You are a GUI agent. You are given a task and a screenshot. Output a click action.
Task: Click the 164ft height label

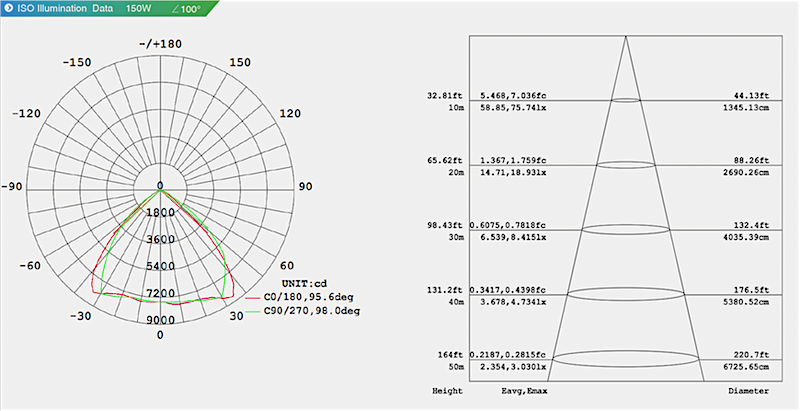coord(449,354)
